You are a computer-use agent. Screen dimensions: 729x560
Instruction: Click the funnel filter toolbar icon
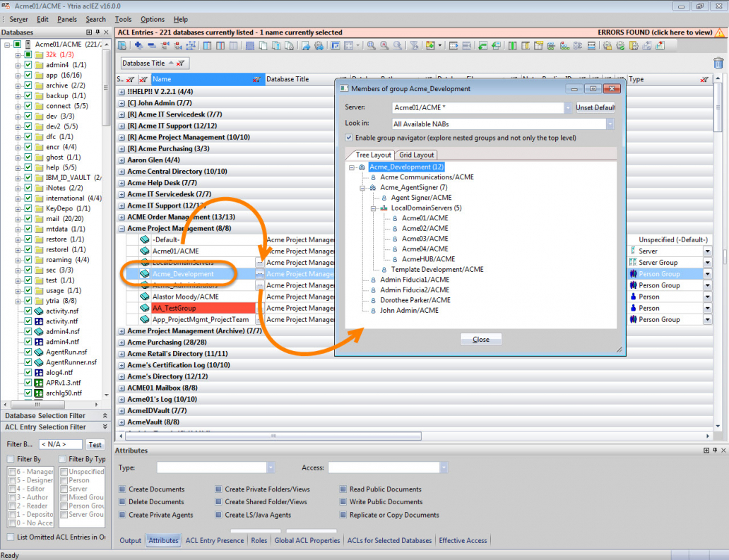point(413,45)
